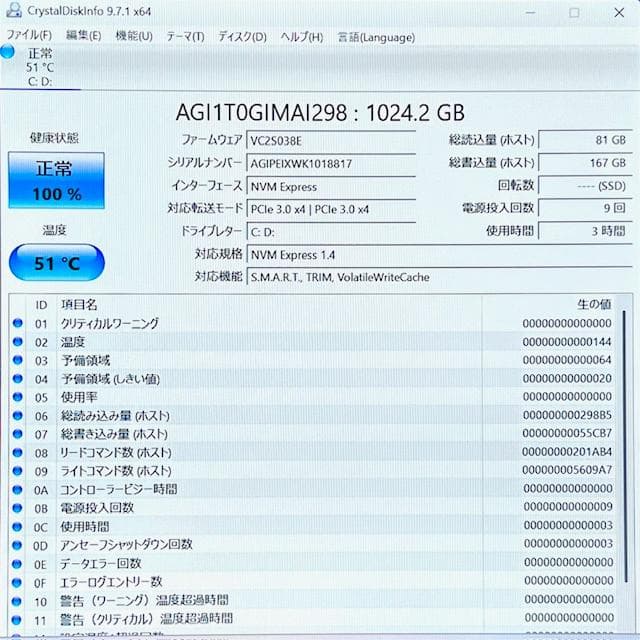640x640 pixels.
Task: Select the データエラー回数 attribute name
Action: click(x=100, y=563)
